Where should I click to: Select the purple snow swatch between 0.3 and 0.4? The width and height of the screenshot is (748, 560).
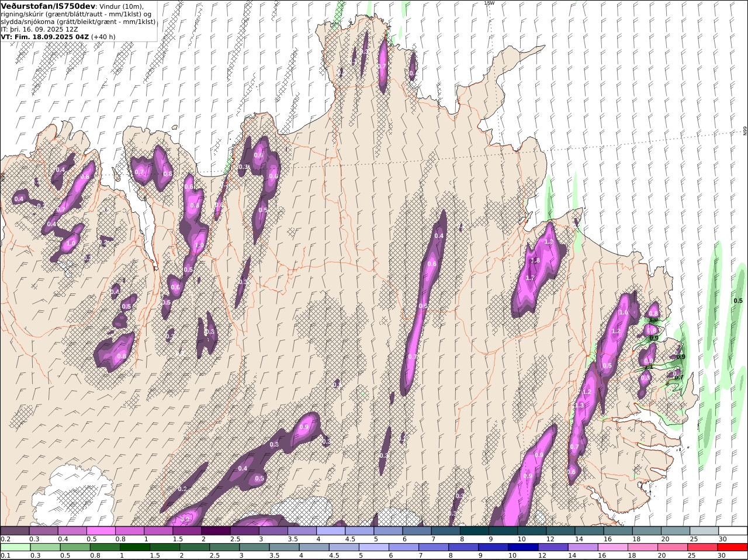pos(44,531)
